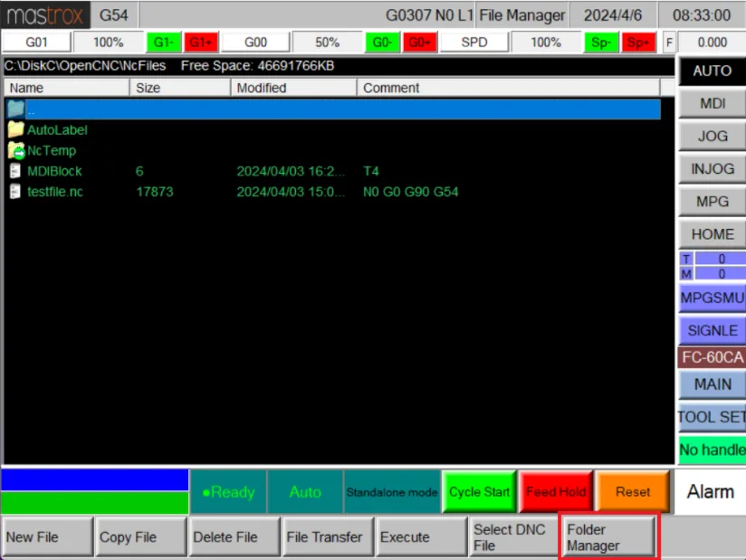Switch to MDI mode
746x560 pixels.
point(712,103)
